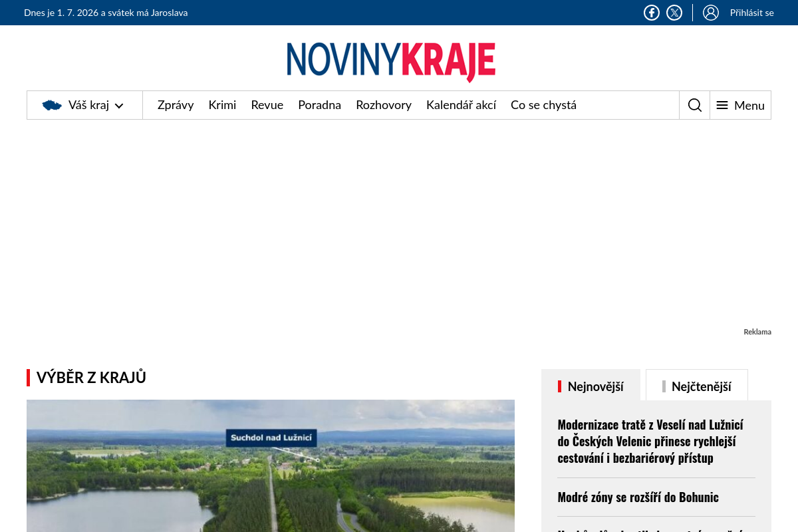Open article Modré zóny se rozšíří do Bohunic
The width and height of the screenshot is (798, 532).
[x=638, y=497]
